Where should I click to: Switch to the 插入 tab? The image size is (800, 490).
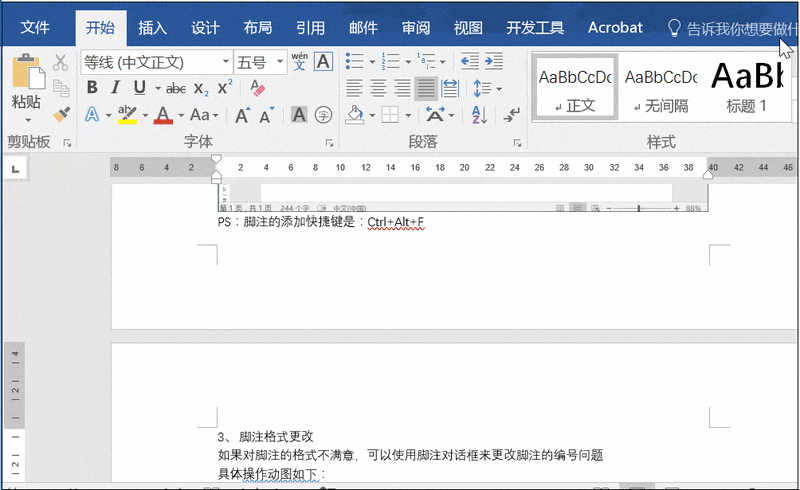(153, 28)
